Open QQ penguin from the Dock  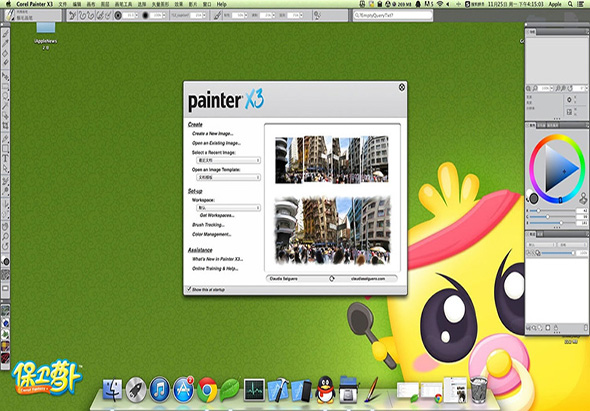(x=325, y=390)
